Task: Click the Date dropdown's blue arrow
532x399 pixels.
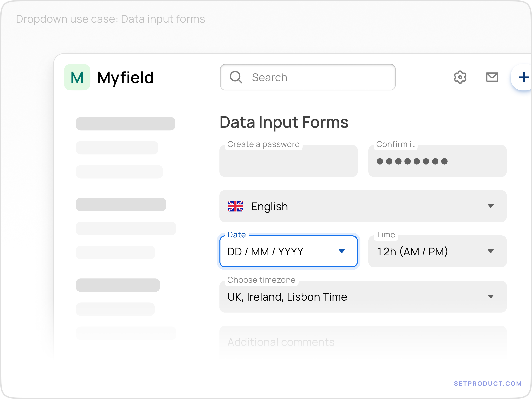Action: point(342,251)
